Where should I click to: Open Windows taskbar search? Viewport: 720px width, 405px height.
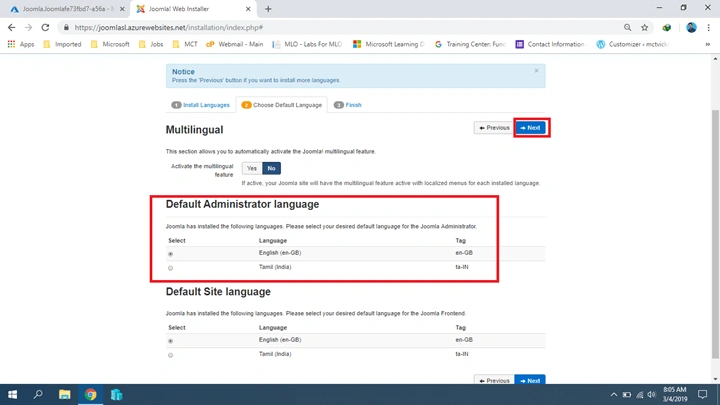[x=38, y=394]
